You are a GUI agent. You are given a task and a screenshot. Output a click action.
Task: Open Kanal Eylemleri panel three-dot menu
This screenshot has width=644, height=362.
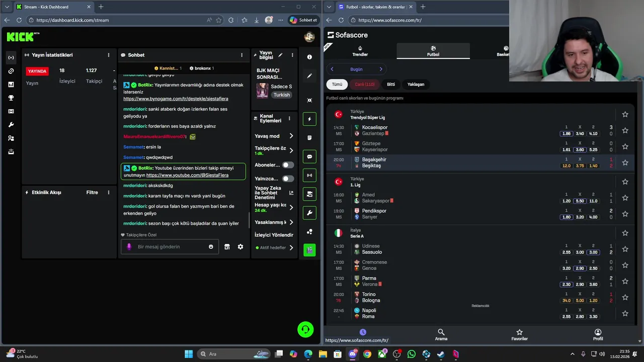tap(289, 119)
